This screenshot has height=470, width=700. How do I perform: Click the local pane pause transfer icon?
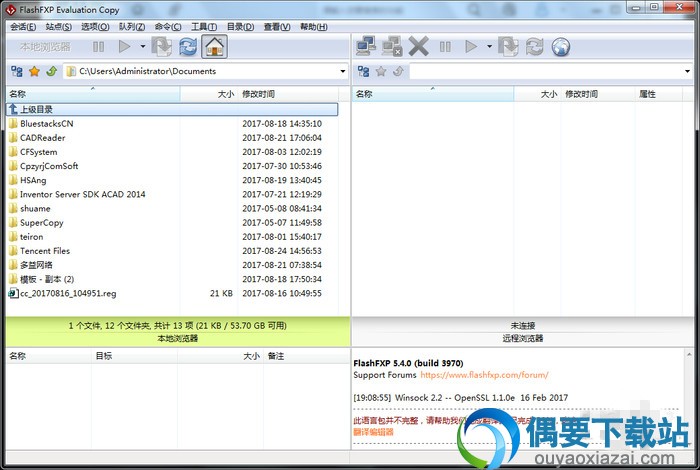(98, 46)
